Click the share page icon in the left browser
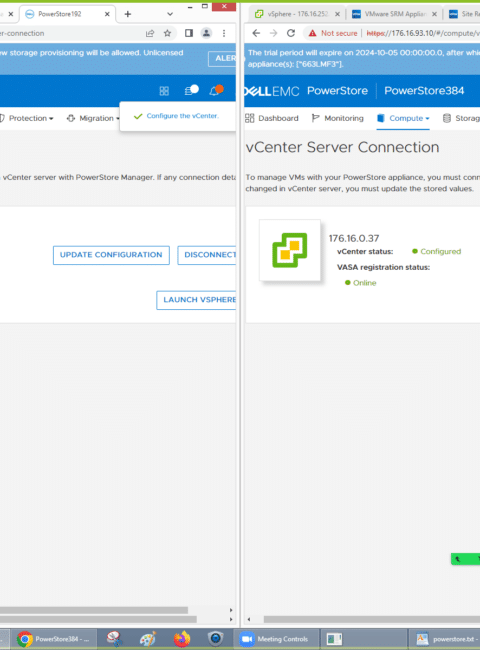 (x=150, y=33)
